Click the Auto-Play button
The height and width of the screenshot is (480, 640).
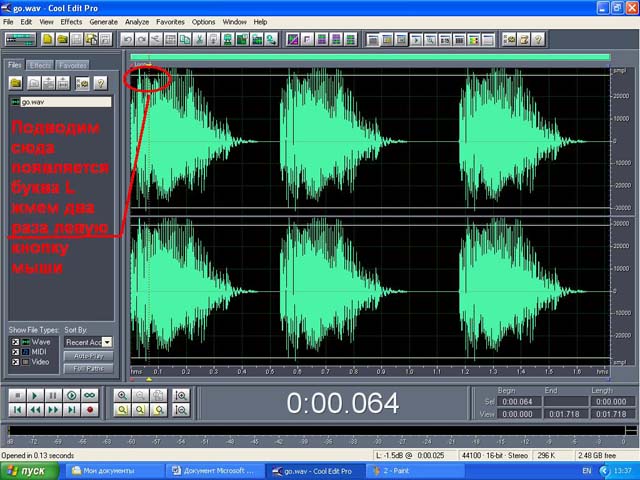tap(89, 356)
